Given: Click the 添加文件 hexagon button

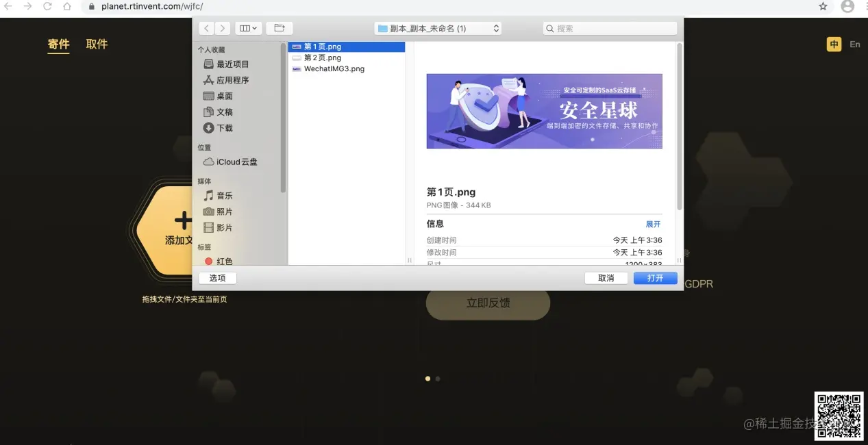Looking at the screenshot, I should pos(164,231).
